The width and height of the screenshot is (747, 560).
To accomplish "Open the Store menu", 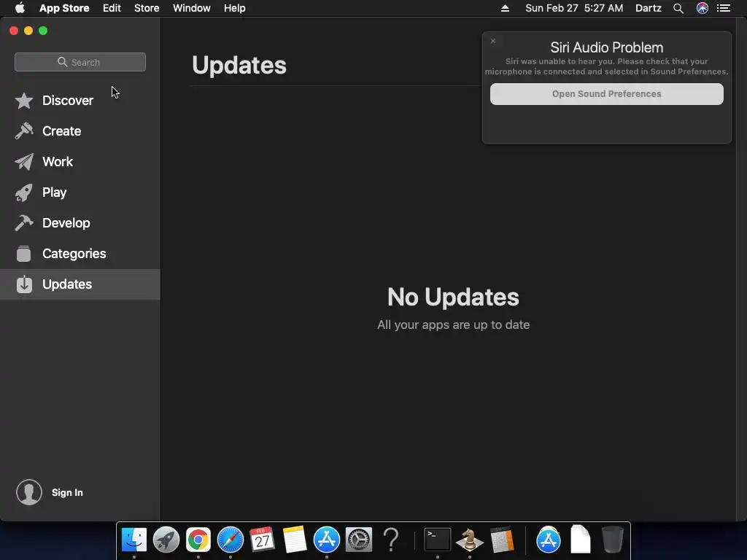I will click(x=147, y=8).
